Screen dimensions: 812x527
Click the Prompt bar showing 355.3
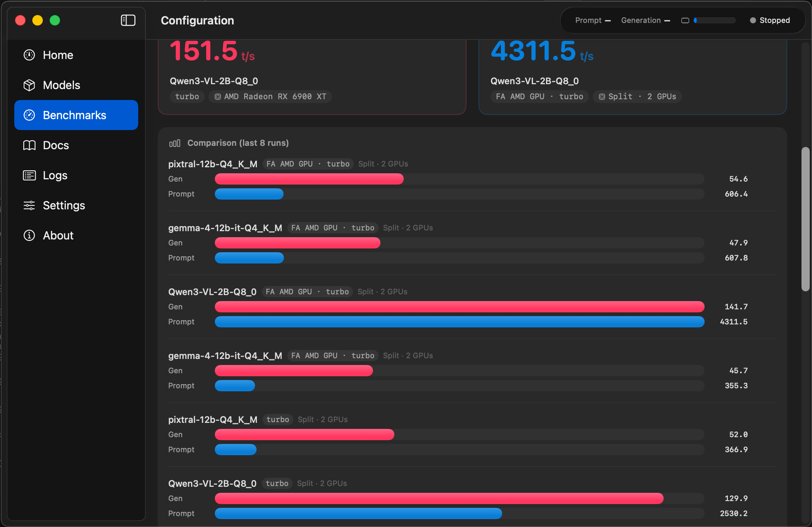point(235,386)
